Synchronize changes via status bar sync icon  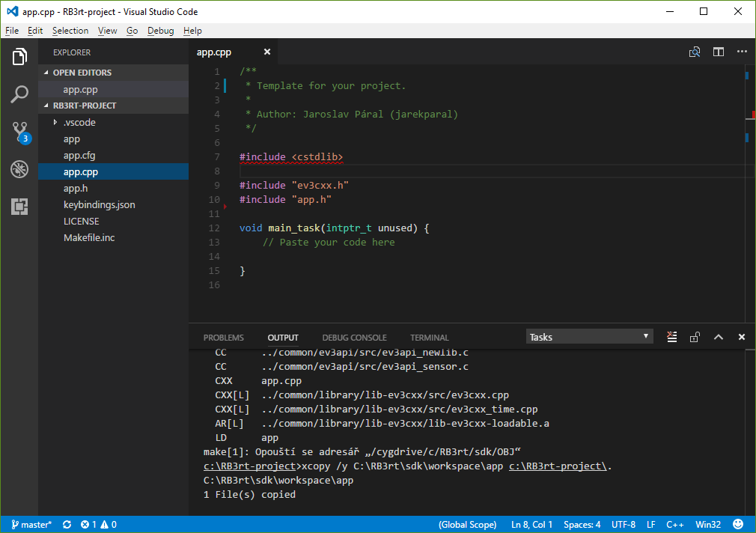point(67,524)
